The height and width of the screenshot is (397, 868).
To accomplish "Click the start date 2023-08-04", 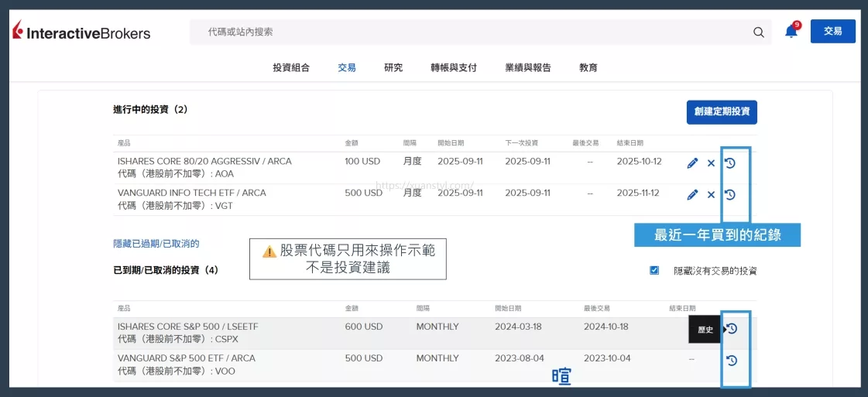I will pos(520,358).
